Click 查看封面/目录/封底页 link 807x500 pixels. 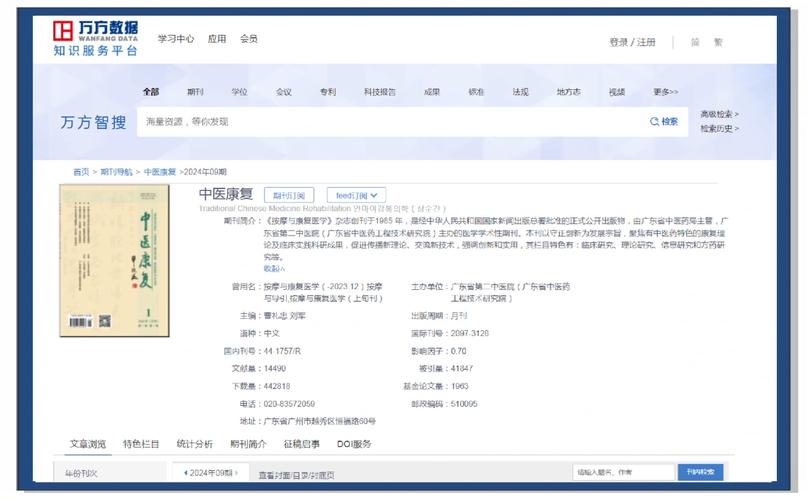point(296,475)
